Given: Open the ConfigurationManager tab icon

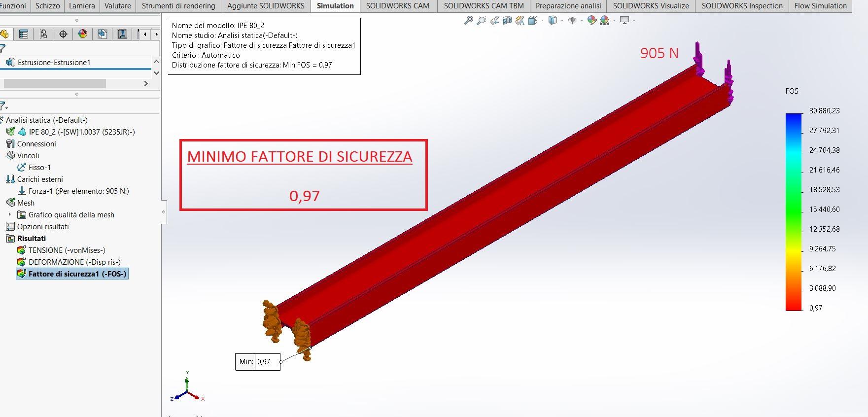Looking at the screenshot, I should (x=43, y=34).
